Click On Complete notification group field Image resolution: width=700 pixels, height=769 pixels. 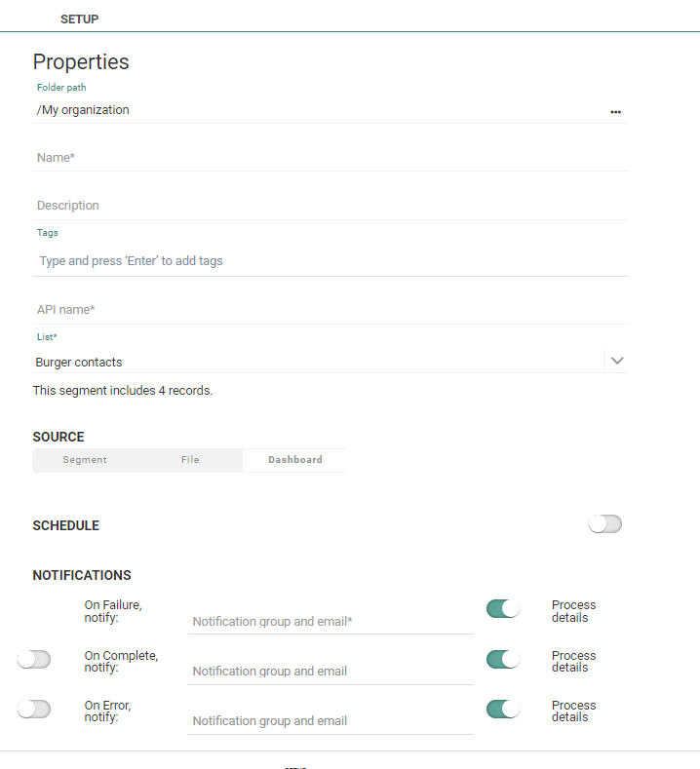click(x=330, y=671)
